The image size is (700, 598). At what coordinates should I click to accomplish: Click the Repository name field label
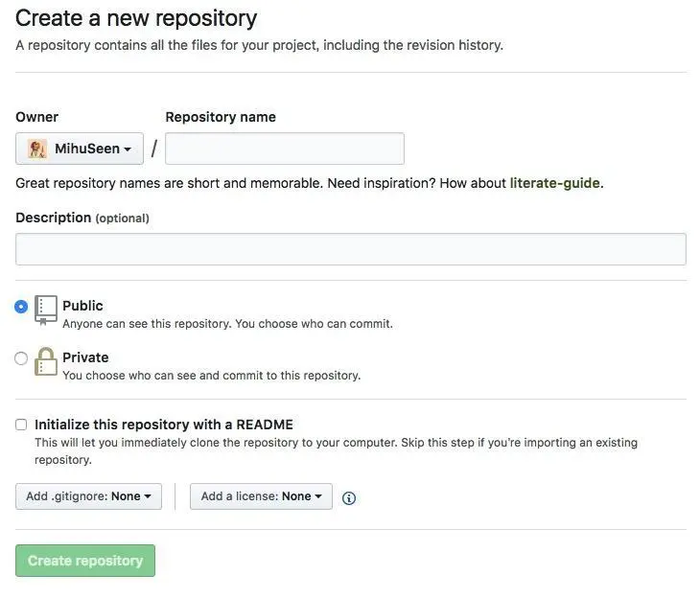coord(221,117)
